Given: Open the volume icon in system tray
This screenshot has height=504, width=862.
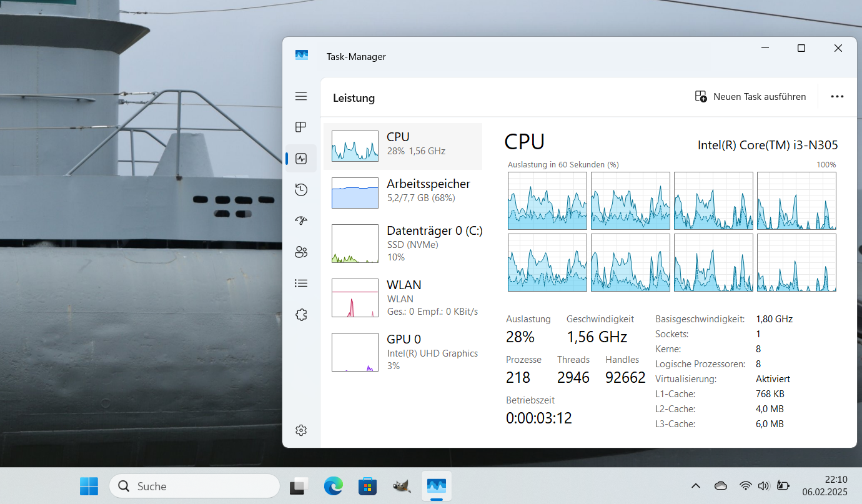Looking at the screenshot, I should 763,485.
